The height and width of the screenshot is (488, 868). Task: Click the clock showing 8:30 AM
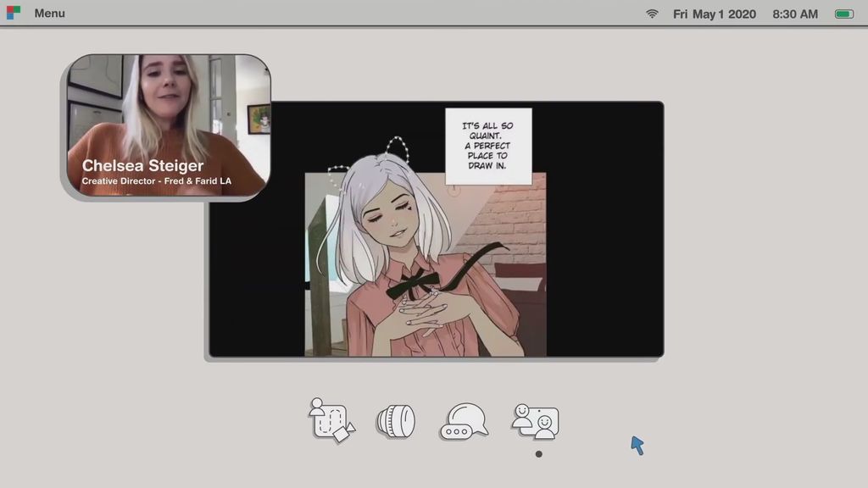click(795, 14)
